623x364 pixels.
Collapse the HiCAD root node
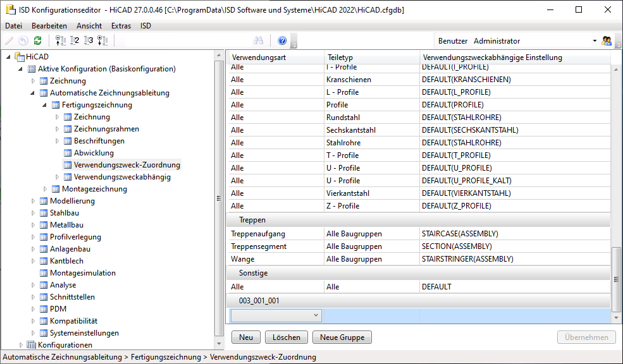(8, 57)
